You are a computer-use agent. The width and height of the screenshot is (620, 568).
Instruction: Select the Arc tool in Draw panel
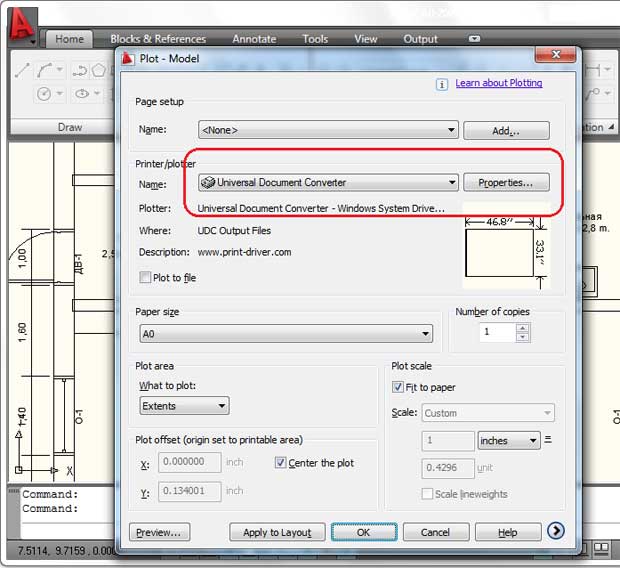pos(45,70)
